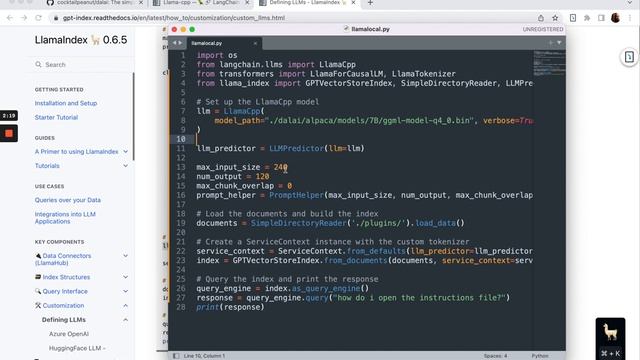The height and width of the screenshot is (360, 640).
Task: Open the llama chat widget at bottom right
Action: coord(610,331)
